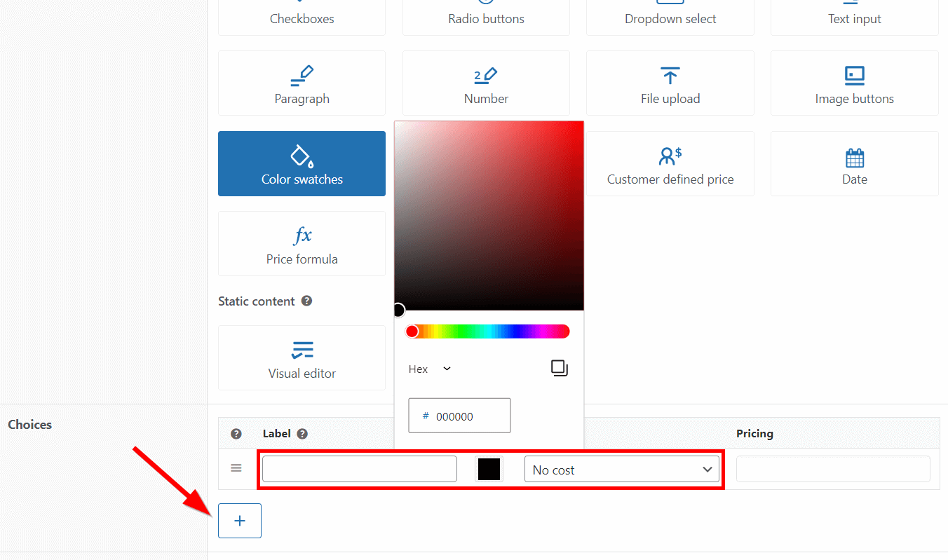Open the Visual editor static content
Viewport: 948px width, 560px height.
pyautogui.click(x=302, y=358)
